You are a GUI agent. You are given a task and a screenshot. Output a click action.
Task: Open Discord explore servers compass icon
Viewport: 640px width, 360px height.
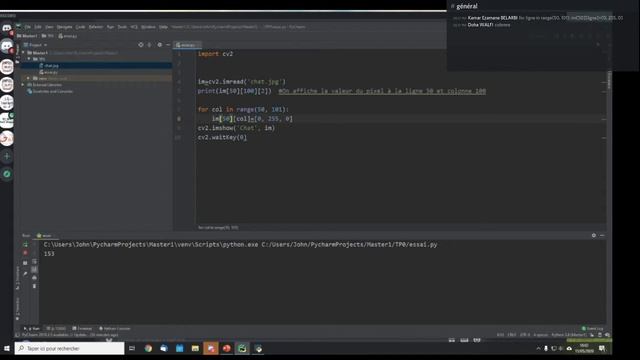[7, 174]
